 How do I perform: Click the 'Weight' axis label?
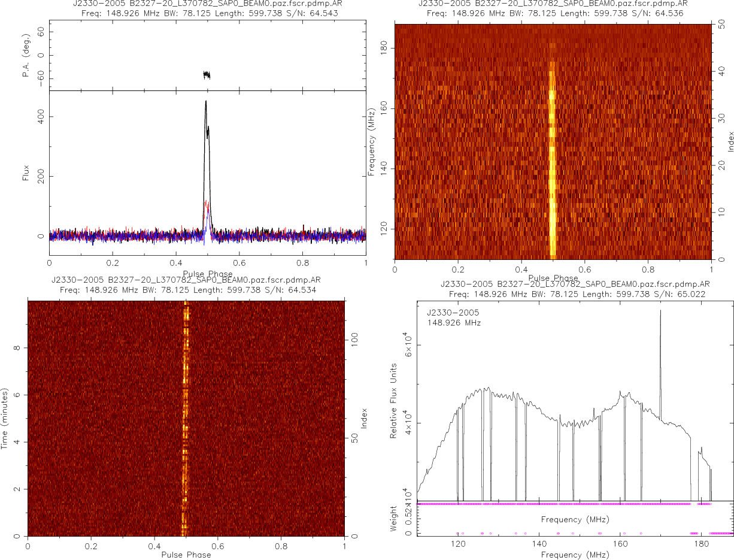coord(393,517)
